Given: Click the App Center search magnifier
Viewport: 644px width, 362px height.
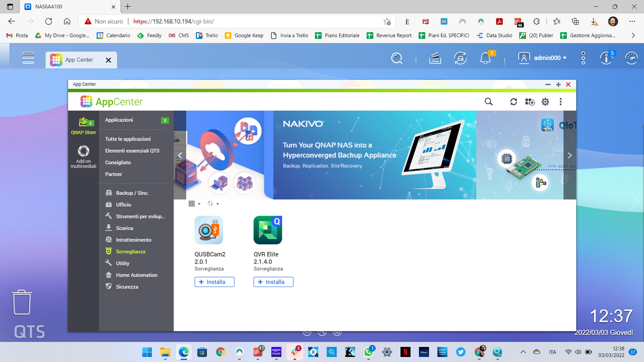Looking at the screenshot, I should tap(489, 102).
